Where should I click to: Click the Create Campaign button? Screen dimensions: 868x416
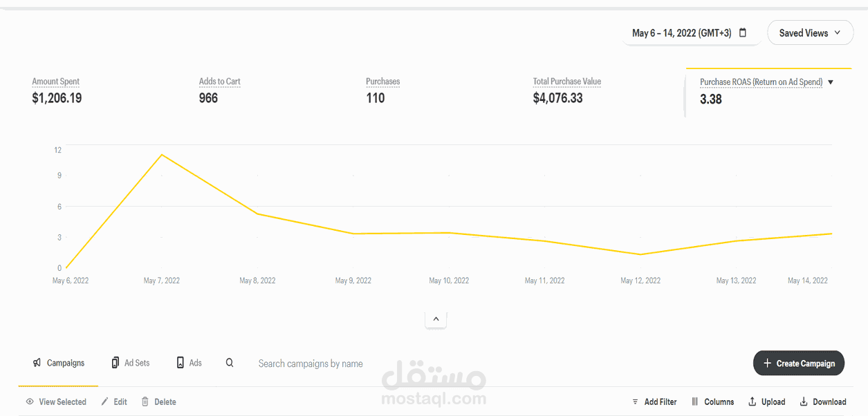(799, 363)
